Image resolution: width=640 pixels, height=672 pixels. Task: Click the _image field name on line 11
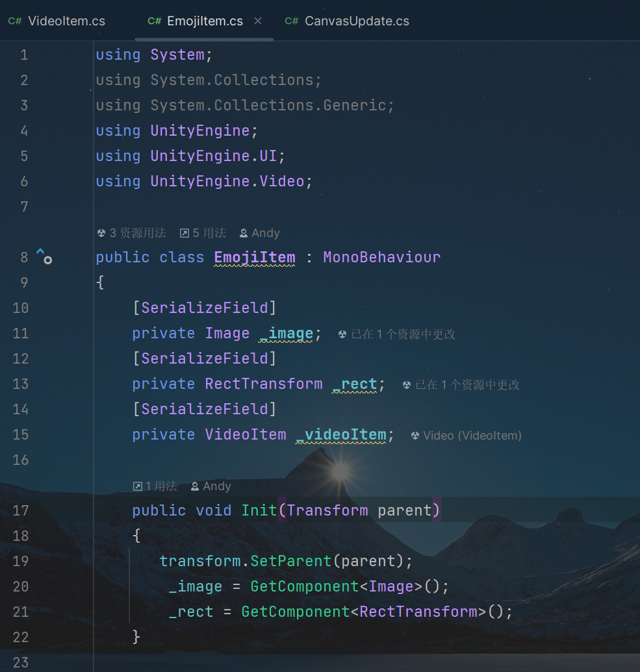[x=286, y=334]
